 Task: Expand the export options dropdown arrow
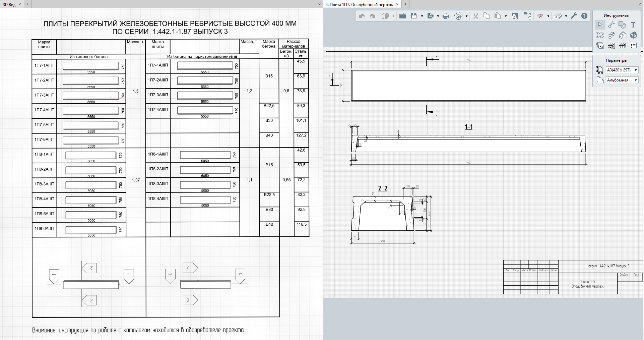tap(438, 16)
